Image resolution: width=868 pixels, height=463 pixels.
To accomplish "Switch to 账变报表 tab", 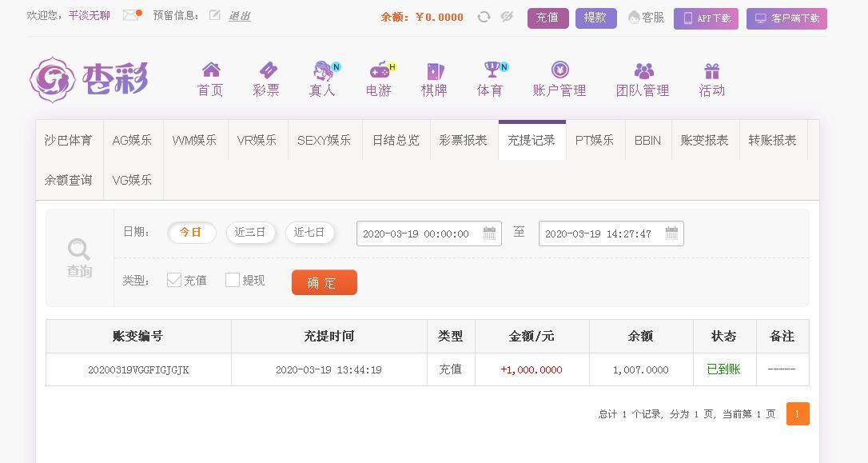I will [x=705, y=140].
